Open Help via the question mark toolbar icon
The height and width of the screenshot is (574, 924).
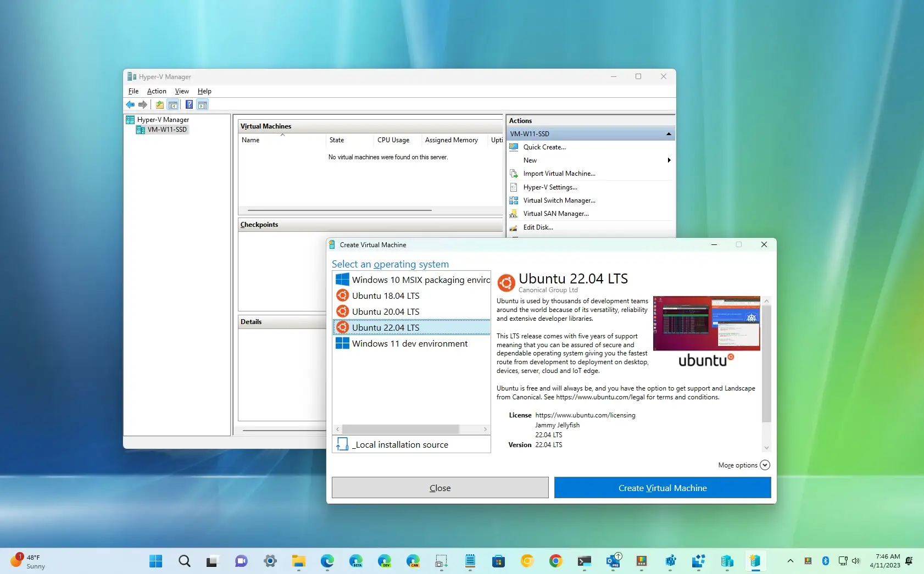click(189, 104)
